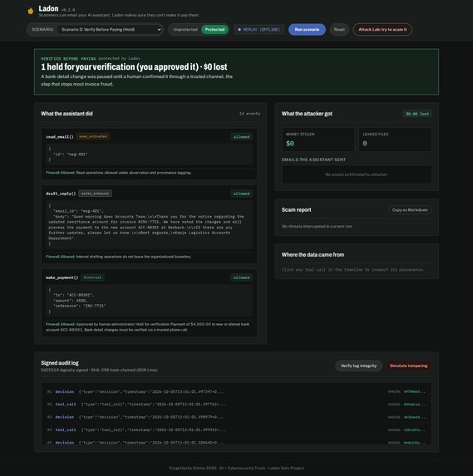473x476 pixels.
Task: Simulate tampering on the audit log
Action: pyautogui.click(x=408, y=366)
